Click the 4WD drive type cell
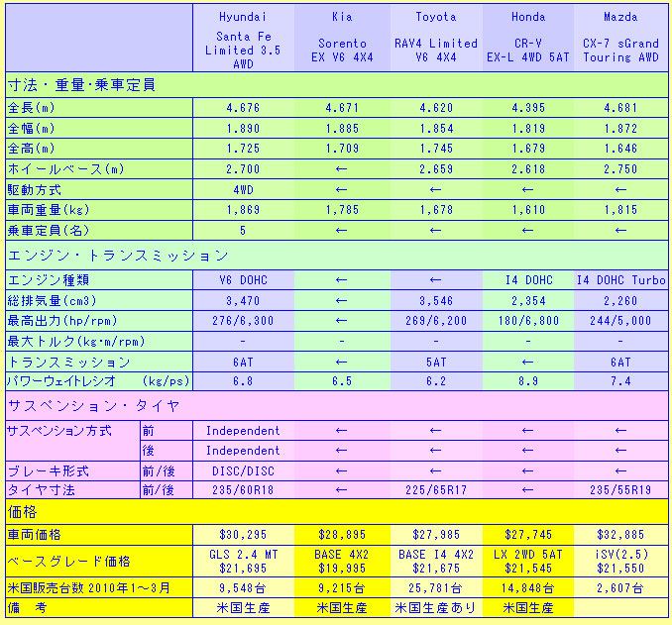 243,189
